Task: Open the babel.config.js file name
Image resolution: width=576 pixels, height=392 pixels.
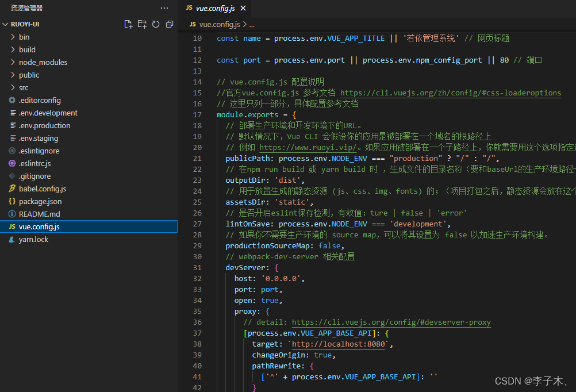Action: (x=42, y=189)
